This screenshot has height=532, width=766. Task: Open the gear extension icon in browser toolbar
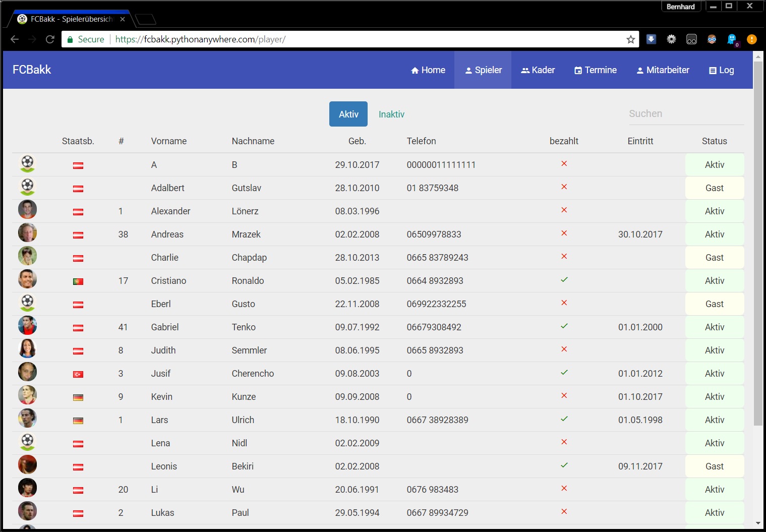(x=671, y=39)
